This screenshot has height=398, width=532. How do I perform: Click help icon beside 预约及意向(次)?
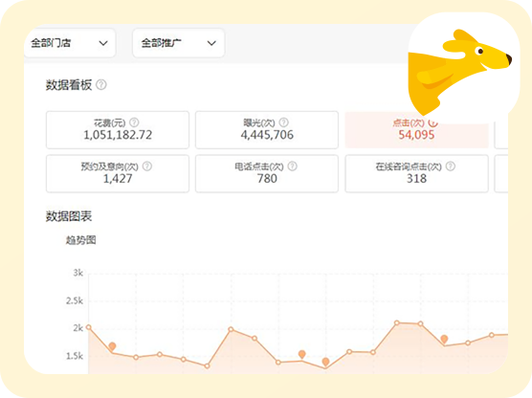pos(147,166)
